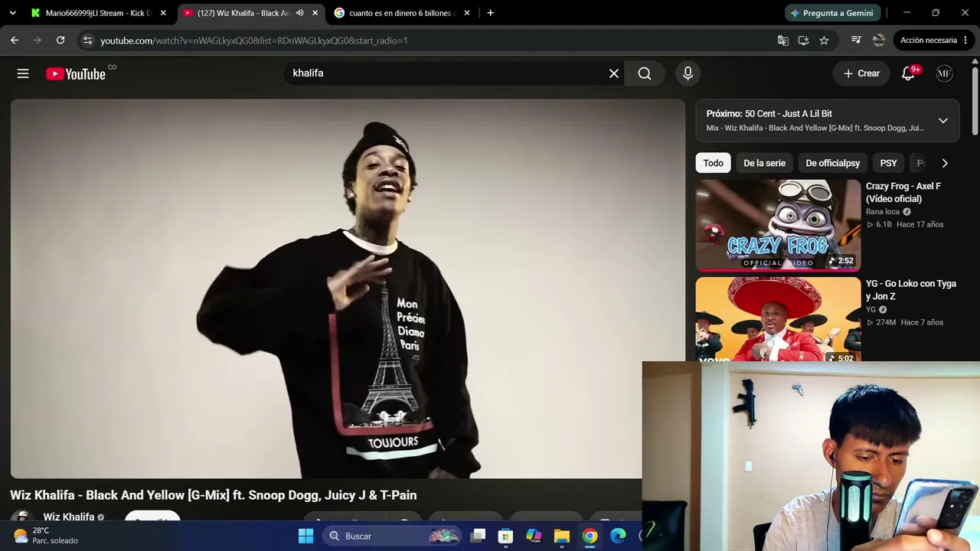Select the PSY filter chip
This screenshot has height=551, width=980.
889,163
